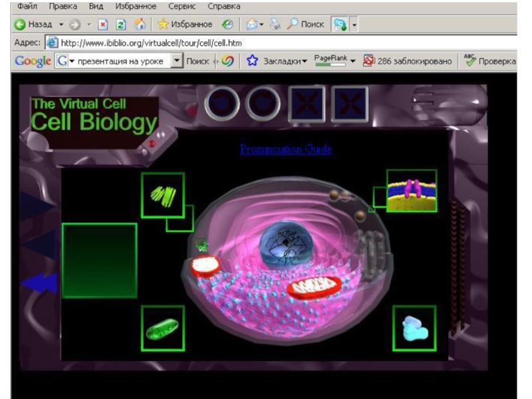The height and width of the screenshot is (399, 532).
Task: Click the large red mitochondrion in the cell
Action: point(314,287)
